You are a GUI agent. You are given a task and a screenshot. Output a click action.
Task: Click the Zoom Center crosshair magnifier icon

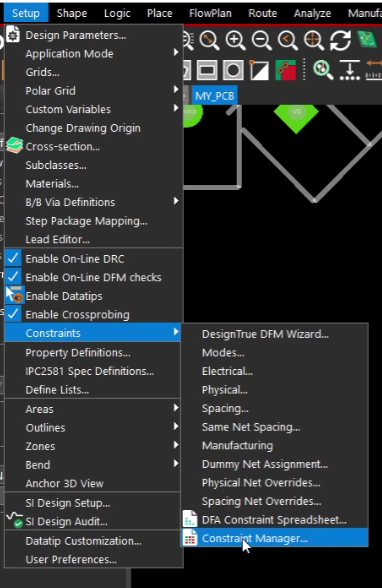(x=314, y=40)
